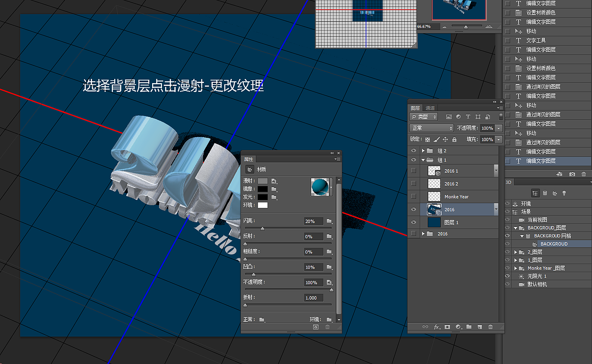Image resolution: width=592 pixels, height=364 pixels.
Task: Create new document from state icon
Action: 560,174
